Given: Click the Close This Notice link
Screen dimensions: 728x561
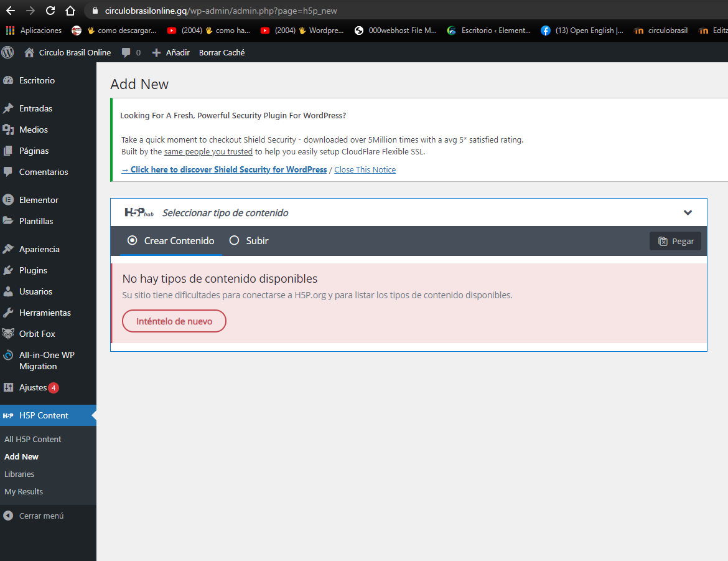Looking at the screenshot, I should [x=365, y=169].
